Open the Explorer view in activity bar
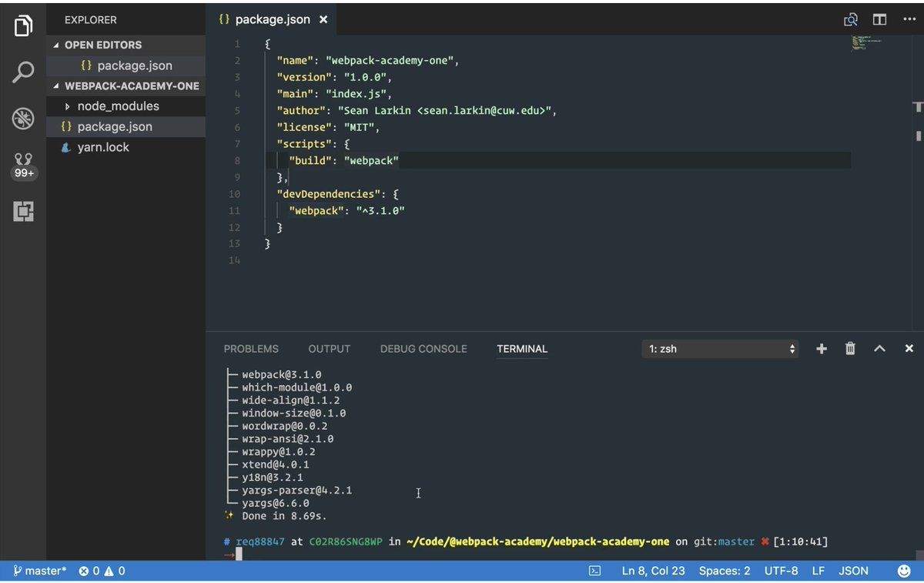924x583 pixels. 23,25
